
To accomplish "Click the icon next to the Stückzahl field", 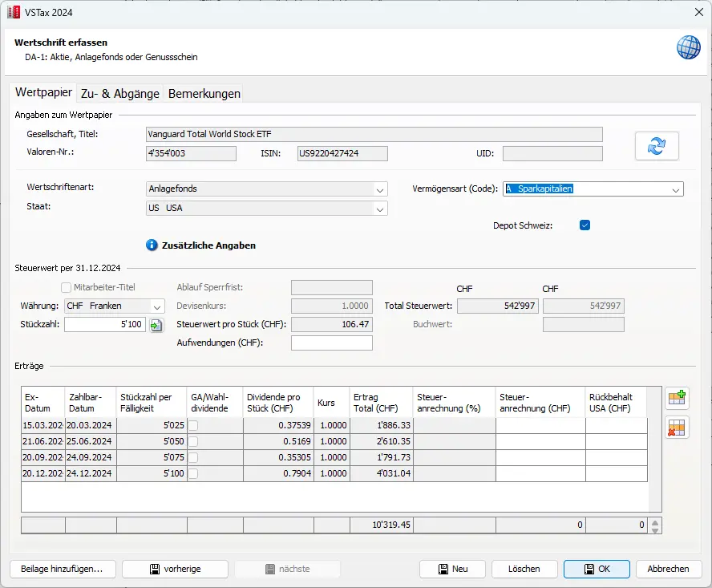I will pyautogui.click(x=156, y=325).
